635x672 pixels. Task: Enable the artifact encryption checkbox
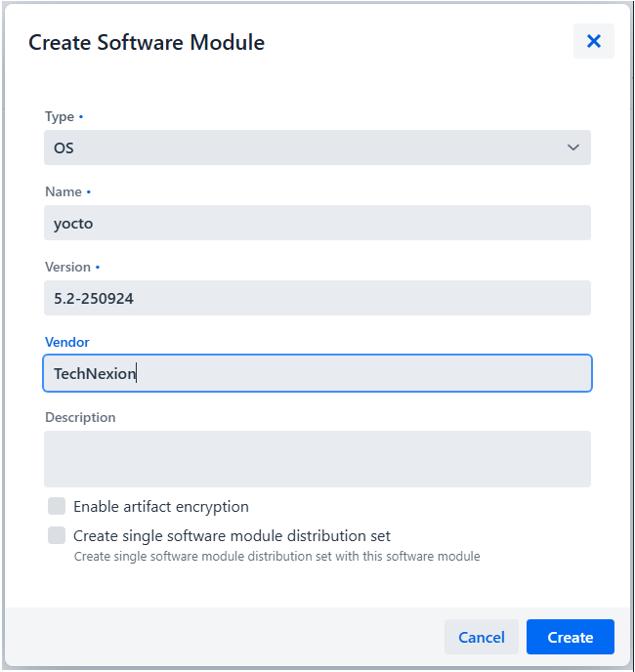tap(57, 506)
